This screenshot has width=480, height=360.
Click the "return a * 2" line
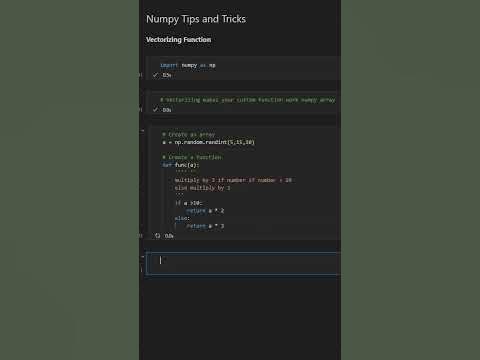[x=205, y=211]
